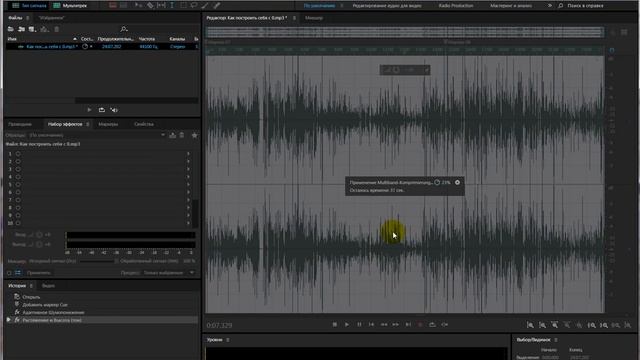
Task: Select the Marquee Selection tool
Action: [x=183, y=5]
